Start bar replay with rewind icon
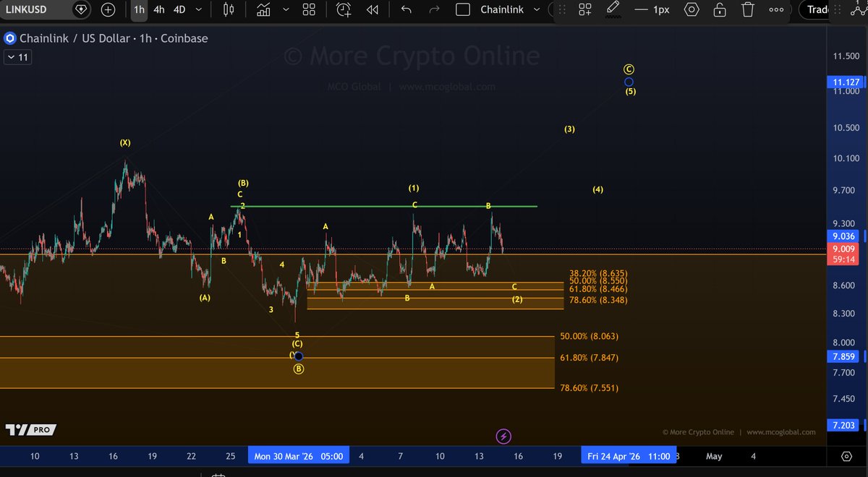 373,10
